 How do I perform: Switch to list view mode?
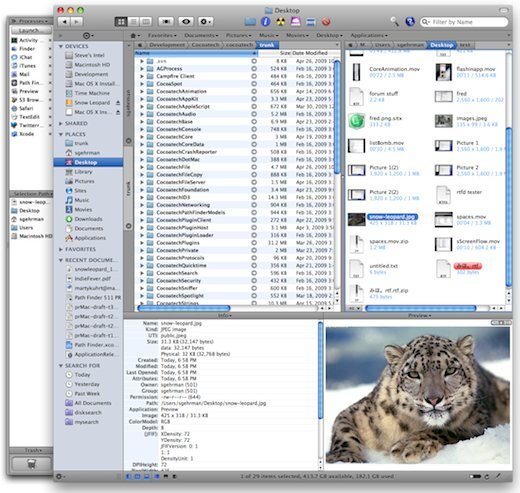pyautogui.click(x=133, y=22)
